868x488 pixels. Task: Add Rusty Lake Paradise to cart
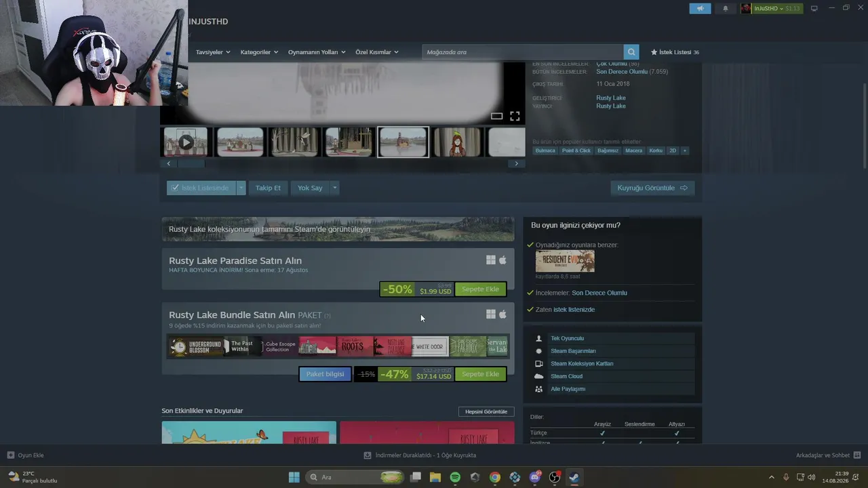click(480, 289)
